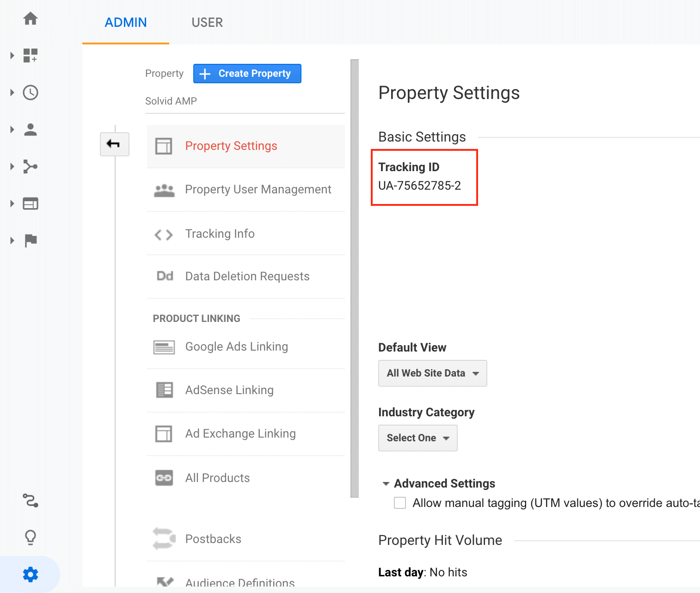Click the Create Property button
Screen dimensions: 700x593
point(247,74)
